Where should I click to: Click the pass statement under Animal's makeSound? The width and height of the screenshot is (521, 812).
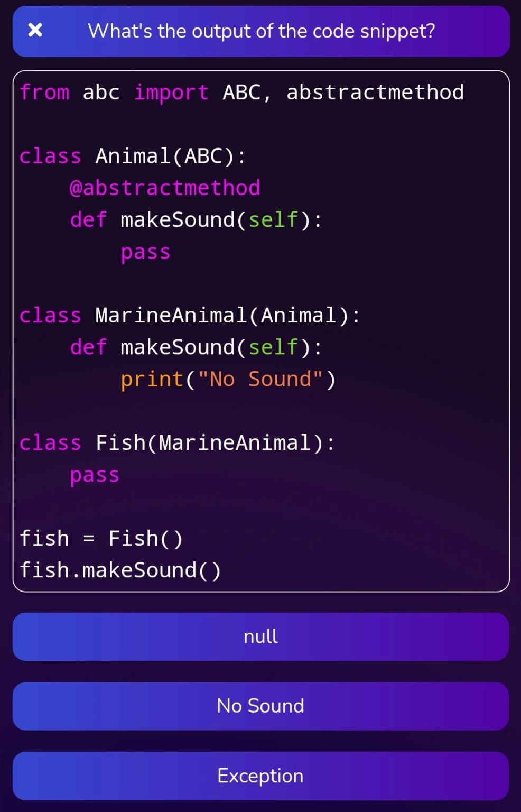coord(145,252)
